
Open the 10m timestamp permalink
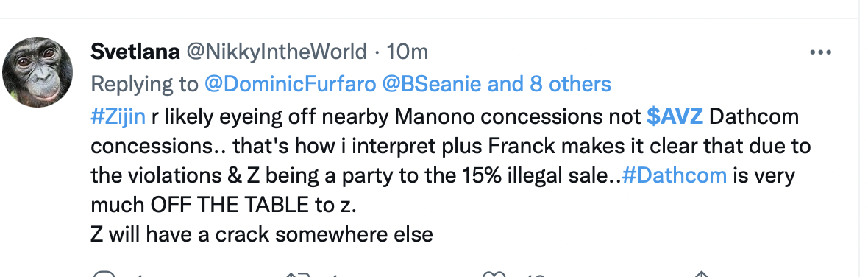coord(408,52)
